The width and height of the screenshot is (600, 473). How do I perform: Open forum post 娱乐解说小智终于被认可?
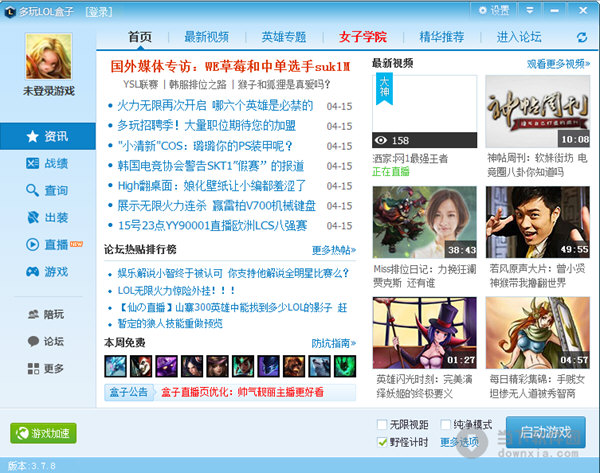tap(233, 273)
